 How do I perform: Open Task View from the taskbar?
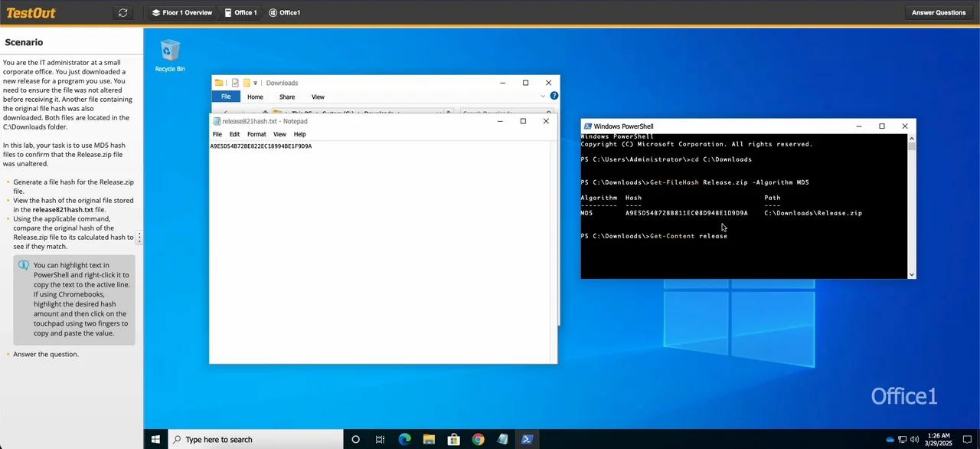[x=380, y=439]
